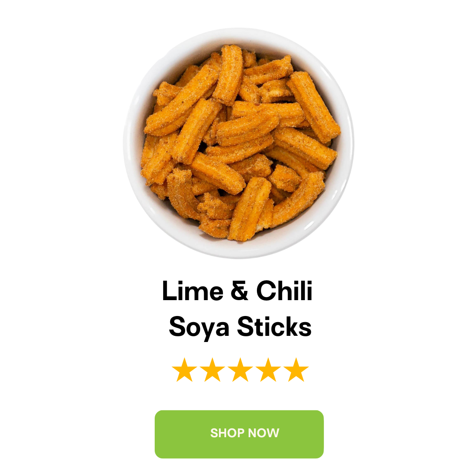The image size is (476, 476).
Task: Click the green SHOP NOW button
Action: click(x=239, y=434)
